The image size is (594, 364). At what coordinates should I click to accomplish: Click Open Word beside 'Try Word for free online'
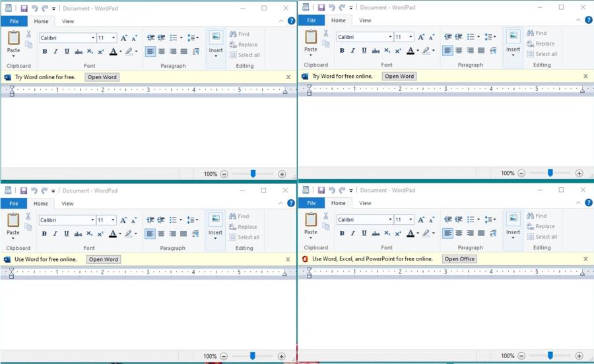pyautogui.click(x=399, y=76)
